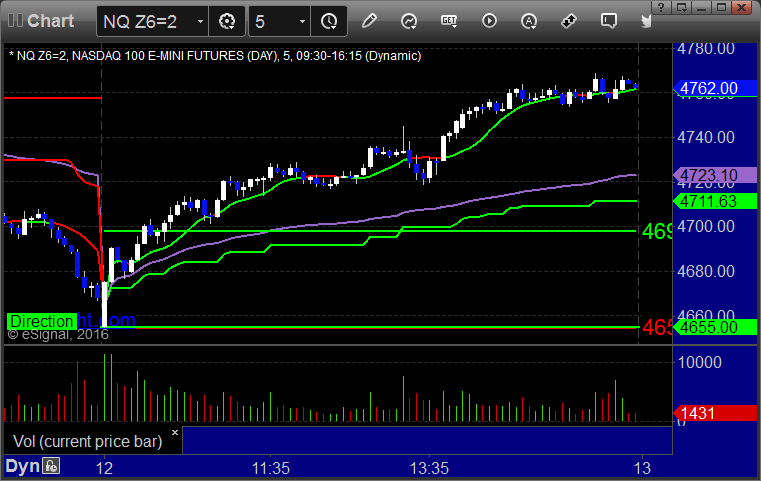Open the interval 5 dropdown arrow
The height and width of the screenshot is (481, 761).
[x=302, y=21]
